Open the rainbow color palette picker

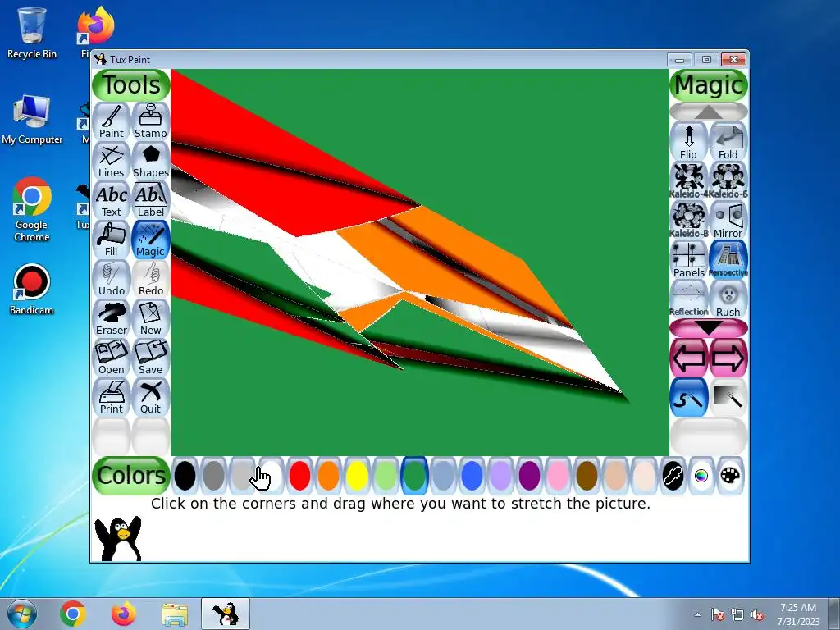[x=702, y=476]
